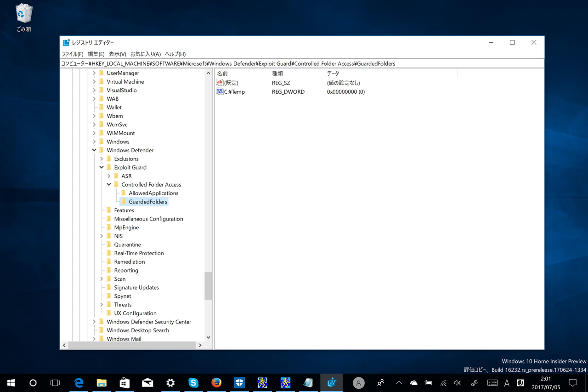Select the Miscellaneous Configuration key
Image resolution: width=588 pixels, height=392 pixels.
pyautogui.click(x=148, y=219)
